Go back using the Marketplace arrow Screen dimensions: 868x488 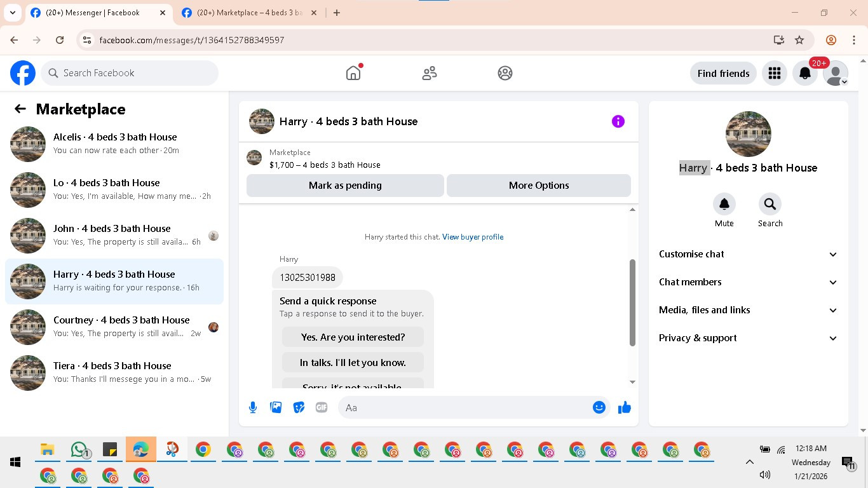tap(20, 109)
